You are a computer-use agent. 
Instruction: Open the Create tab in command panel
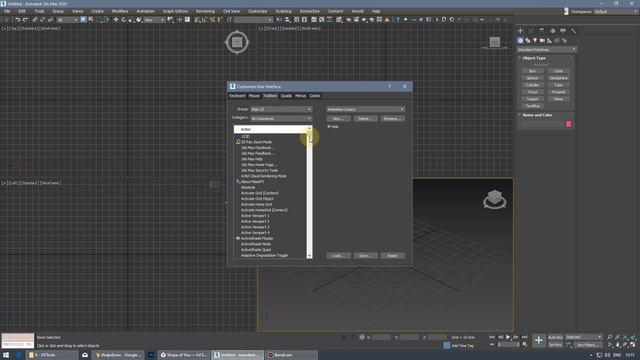point(520,31)
